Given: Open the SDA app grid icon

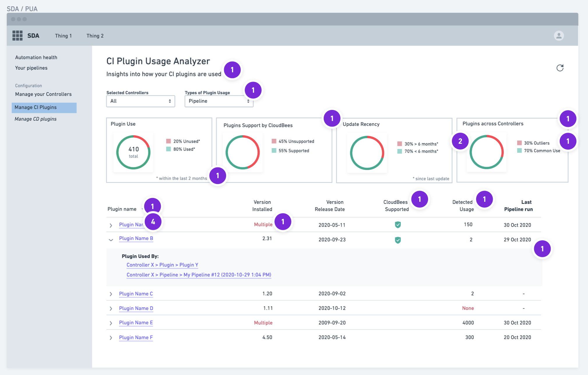Looking at the screenshot, I should 17,36.
